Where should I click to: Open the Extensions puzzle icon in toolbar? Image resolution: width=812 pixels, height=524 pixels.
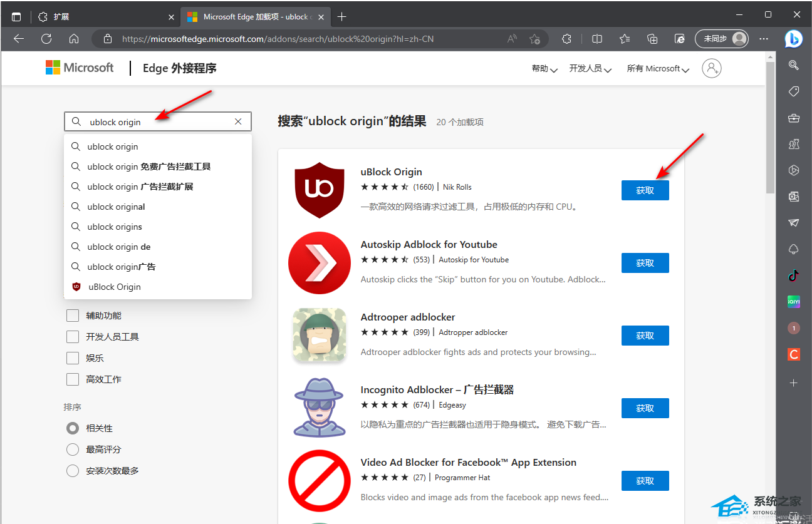point(567,39)
